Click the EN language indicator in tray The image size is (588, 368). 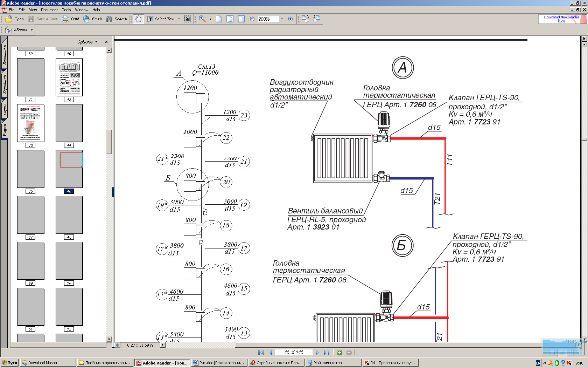click(538, 363)
